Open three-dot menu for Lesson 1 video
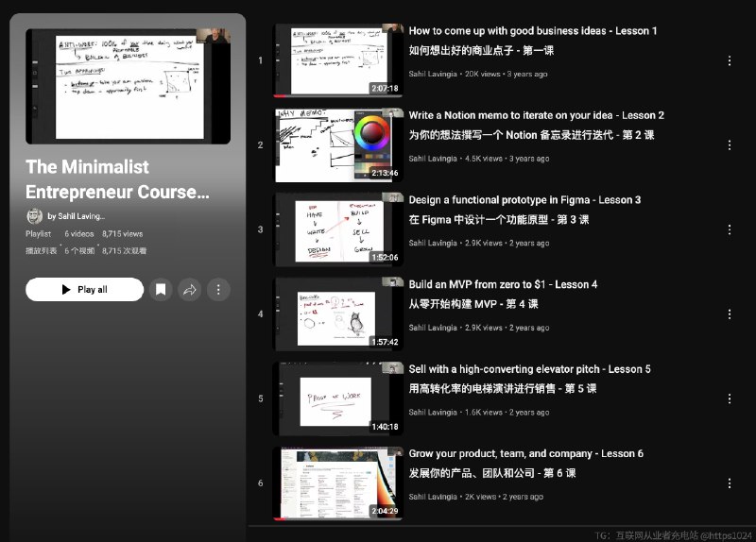This screenshot has height=542, width=756. point(729,60)
